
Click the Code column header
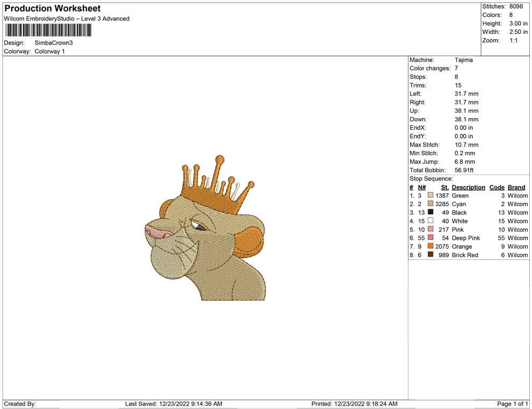tap(497, 187)
